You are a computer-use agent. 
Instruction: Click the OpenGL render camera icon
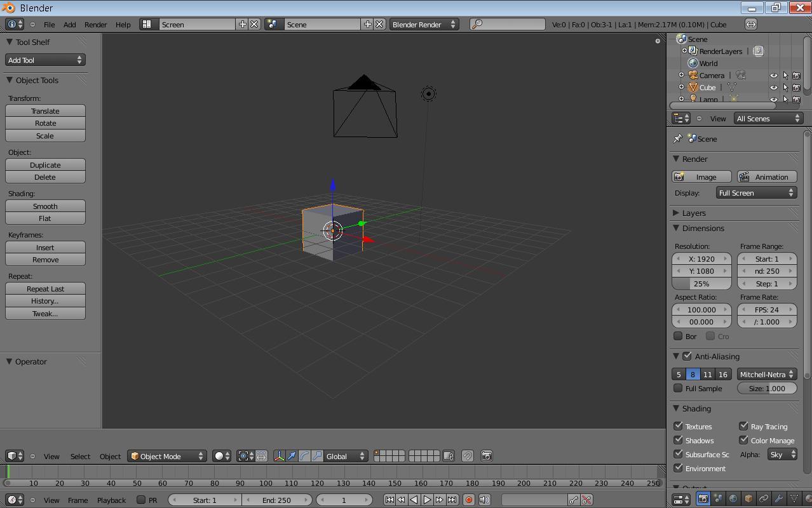(487, 456)
